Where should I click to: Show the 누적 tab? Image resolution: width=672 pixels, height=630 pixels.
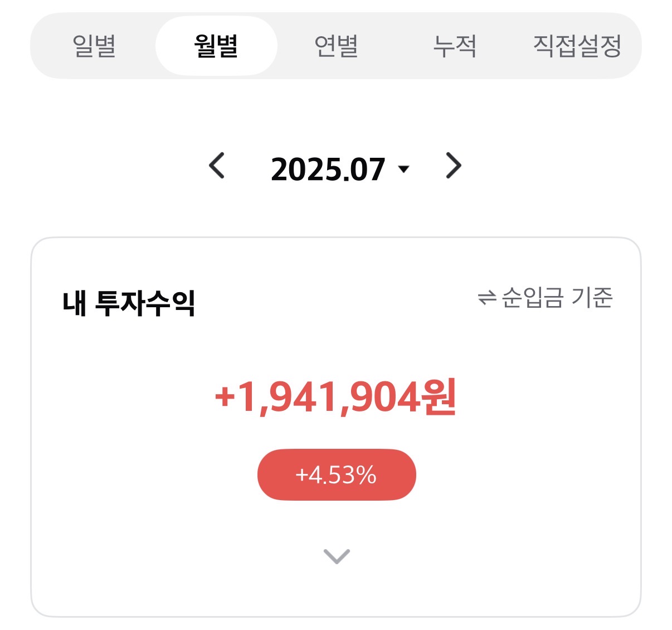pos(455,46)
